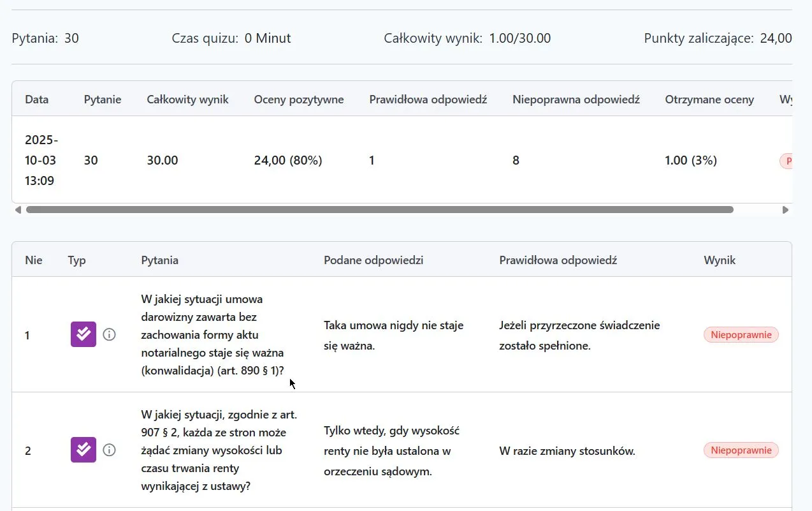Click the question 1 text about umowa darowizny
The image size is (812, 511).
point(212,335)
